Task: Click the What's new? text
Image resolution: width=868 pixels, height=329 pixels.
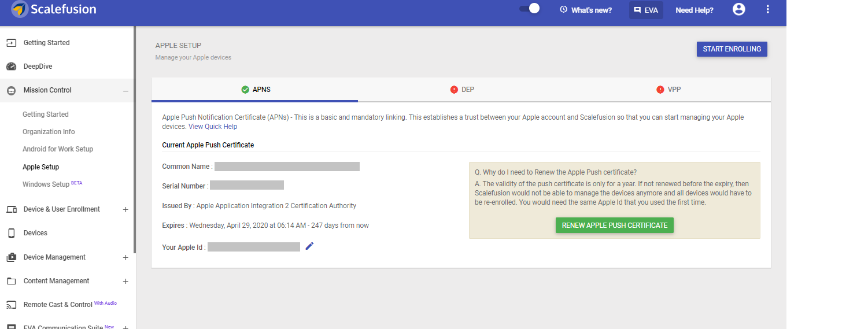Action: (x=592, y=10)
